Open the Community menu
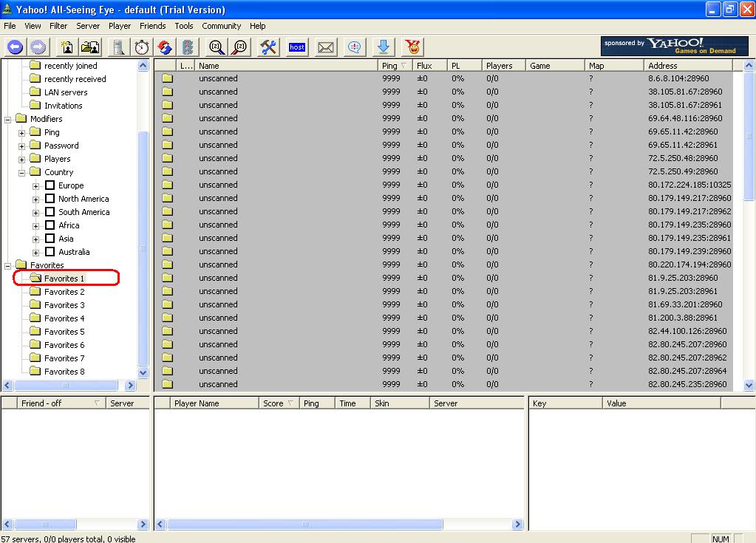The width and height of the screenshot is (756, 543). click(221, 26)
